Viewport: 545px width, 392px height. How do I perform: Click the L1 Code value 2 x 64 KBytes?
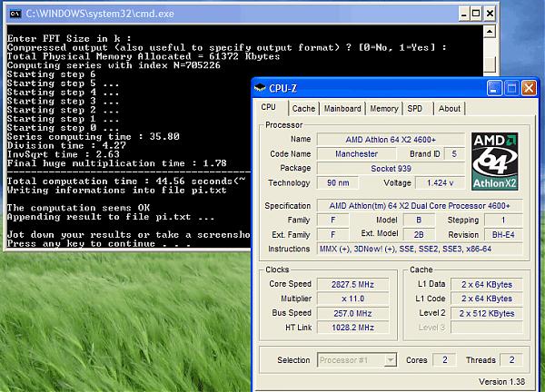pos(487,299)
